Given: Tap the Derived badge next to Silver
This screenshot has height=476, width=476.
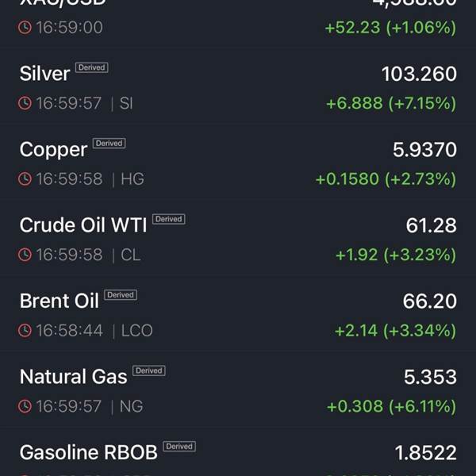Looking at the screenshot, I should 92,67.
